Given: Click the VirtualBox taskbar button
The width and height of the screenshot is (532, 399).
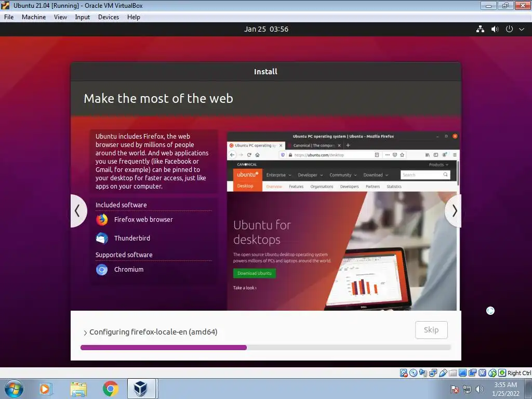Looking at the screenshot, I should pos(141,389).
